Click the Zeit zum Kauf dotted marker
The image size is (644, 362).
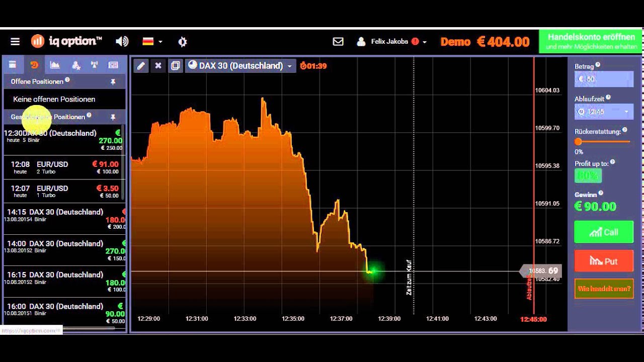tap(414, 186)
